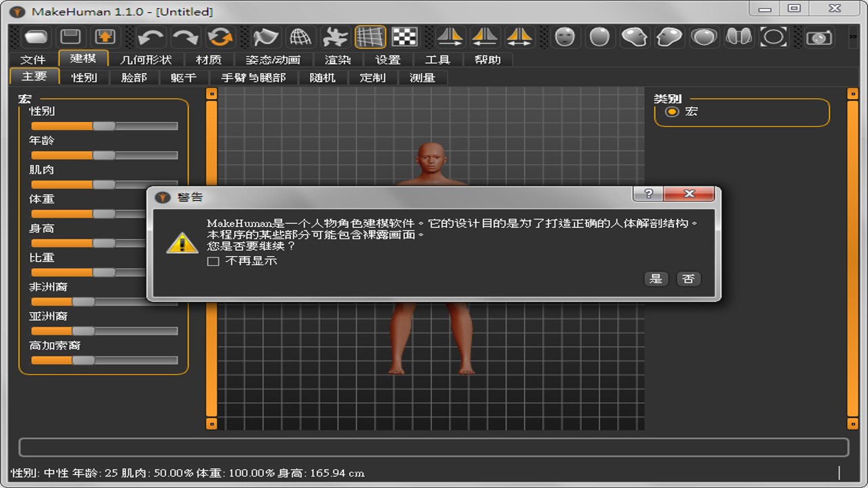
Task: Click the empty text field above status bar
Action: pos(434,447)
